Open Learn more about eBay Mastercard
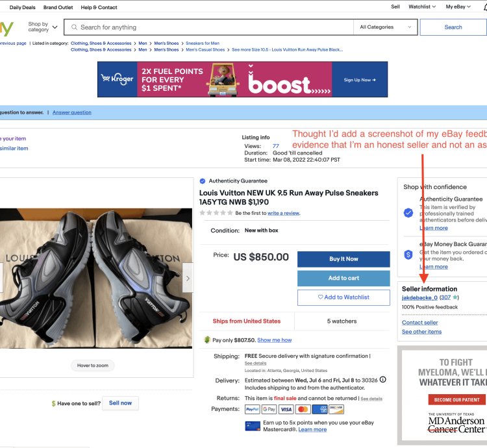The image size is (487, 448). coord(312,429)
